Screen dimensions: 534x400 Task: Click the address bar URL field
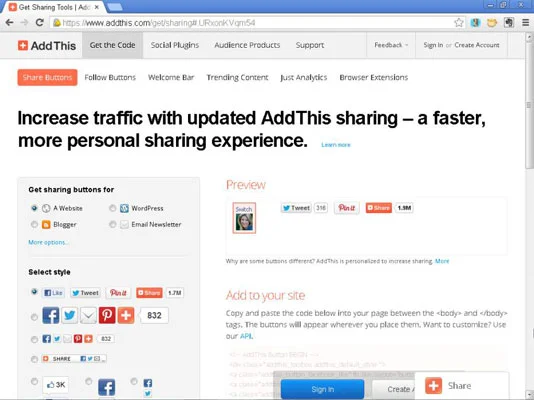[x=252, y=23]
